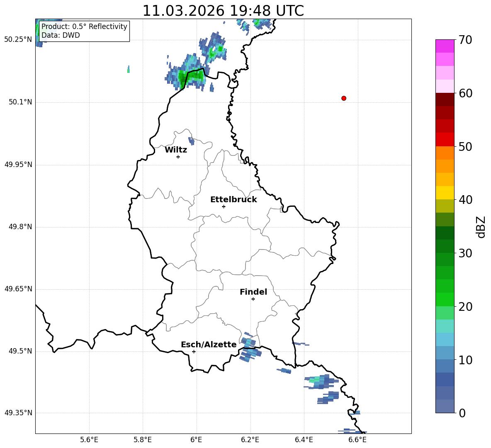Click the red dot marker east of Luxembourg
This screenshot has height=448, width=491.
click(344, 98)
